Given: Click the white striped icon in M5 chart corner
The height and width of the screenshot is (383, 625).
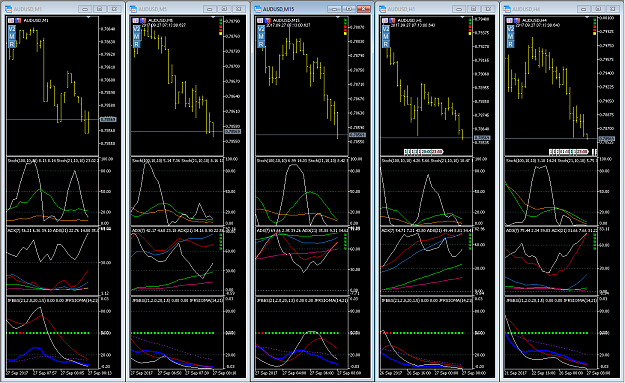Looking at the screenshot, I should point(136,20).
